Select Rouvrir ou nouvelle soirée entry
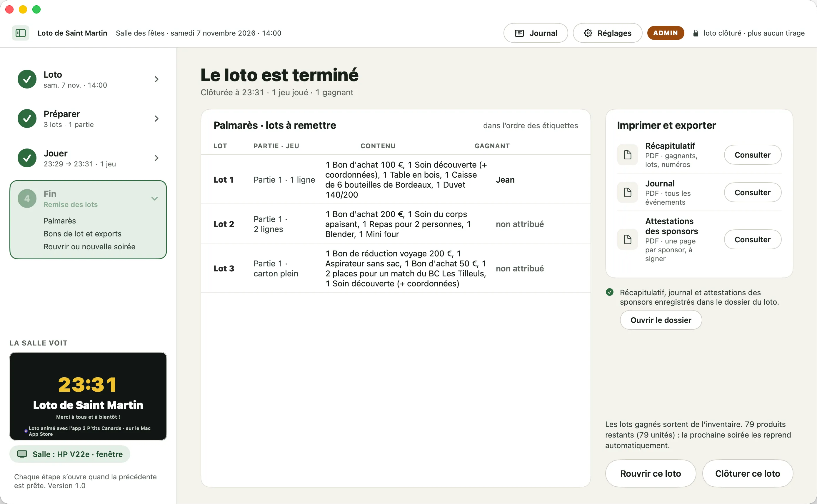This screenshot has width=817, height=504. (89, 247)
